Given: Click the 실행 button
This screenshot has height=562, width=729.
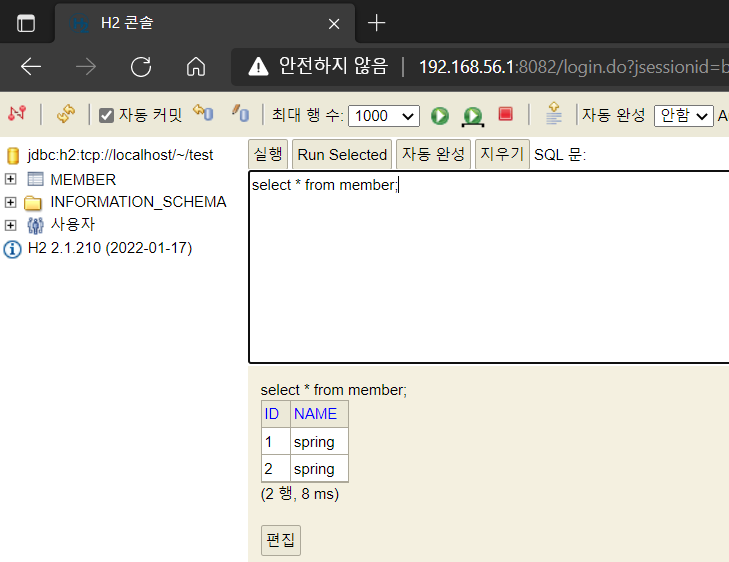Looking at the screenshot, I should (x=268, y=154).
